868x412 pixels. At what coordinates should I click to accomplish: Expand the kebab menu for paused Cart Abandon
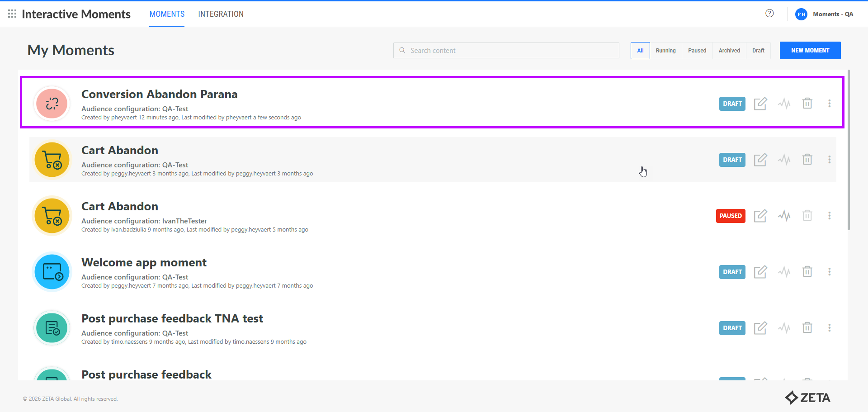tap(829, 216)
